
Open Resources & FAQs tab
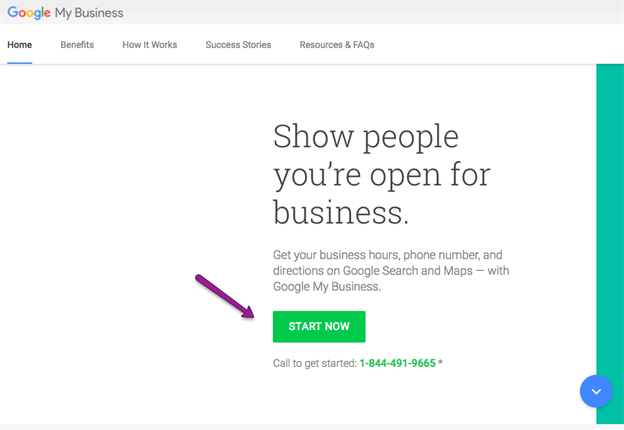[x=337, y=45]
